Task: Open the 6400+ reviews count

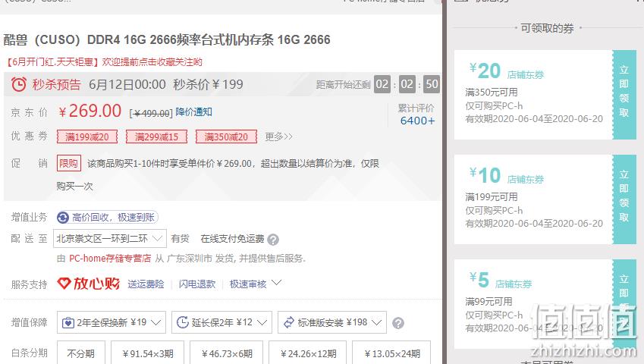Action: click(417, 121)
